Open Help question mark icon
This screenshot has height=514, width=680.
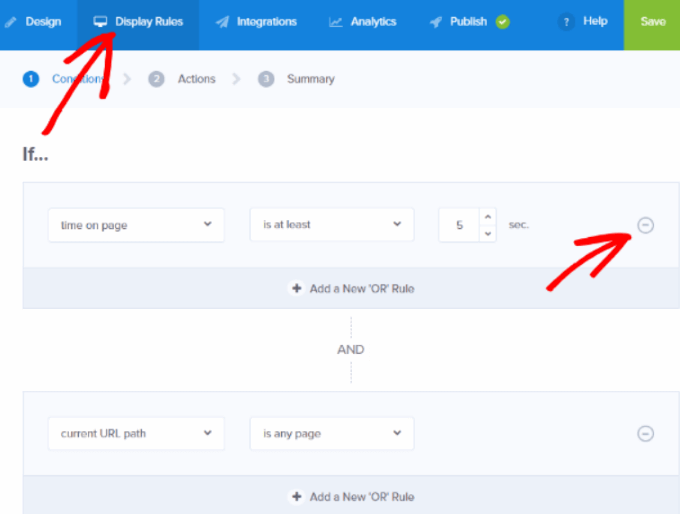[x=566, y=22]
